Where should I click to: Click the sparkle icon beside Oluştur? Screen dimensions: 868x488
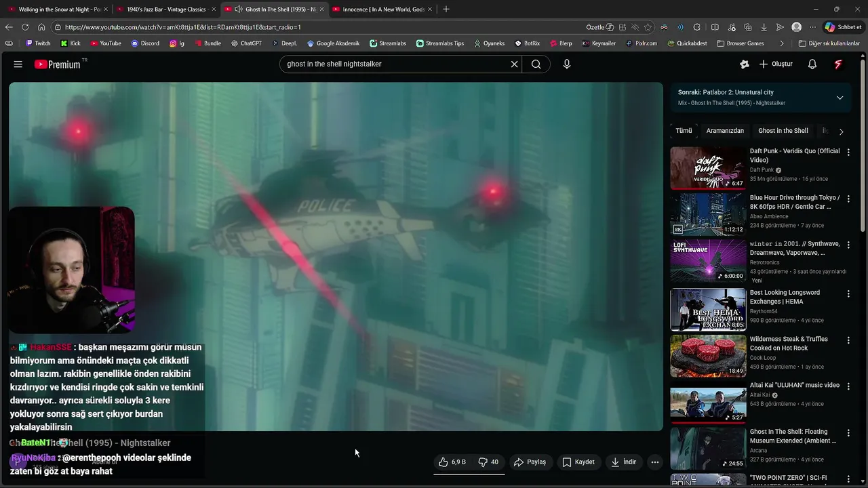coord(745,64)
